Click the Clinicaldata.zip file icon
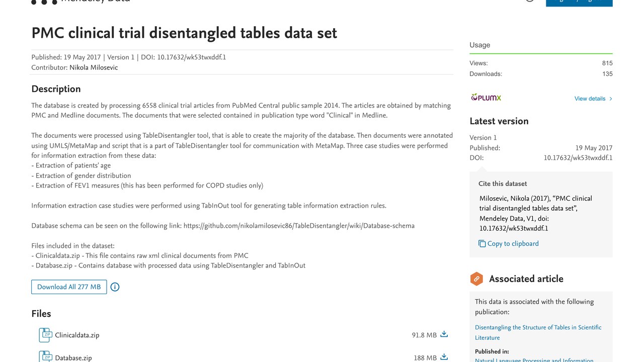Screen dimensions: 644x362 tap(45, 335)
